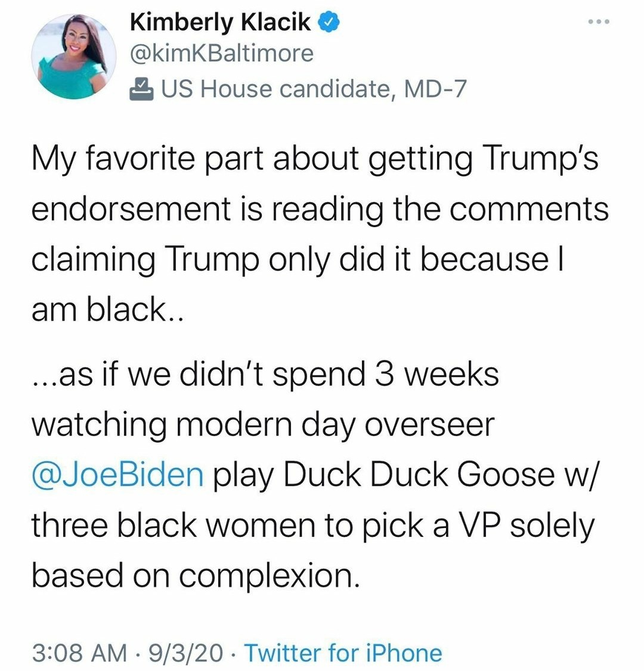This screenshot has width=644, height=671.
Task: Open the Twitter for iPhone source link
Action: point(343,653)
